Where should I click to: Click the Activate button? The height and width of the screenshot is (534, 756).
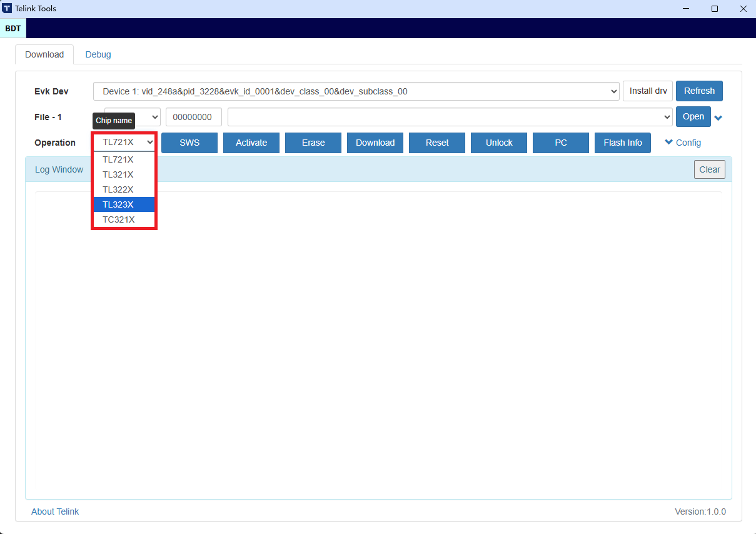click(x=251, y=143)
